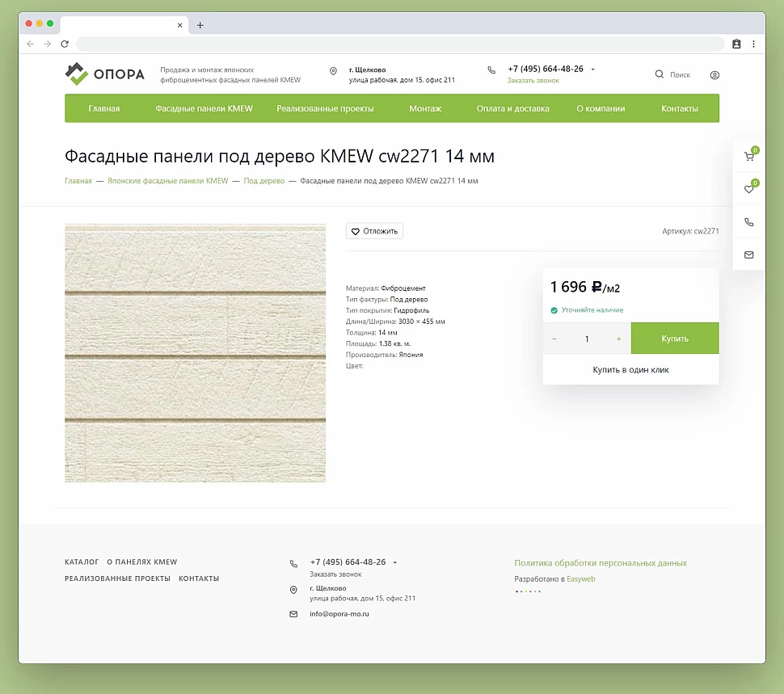The width and height of the screenshot is (784, 694).
Task: Click the product panel image
Action: click(x=195, y=353)
